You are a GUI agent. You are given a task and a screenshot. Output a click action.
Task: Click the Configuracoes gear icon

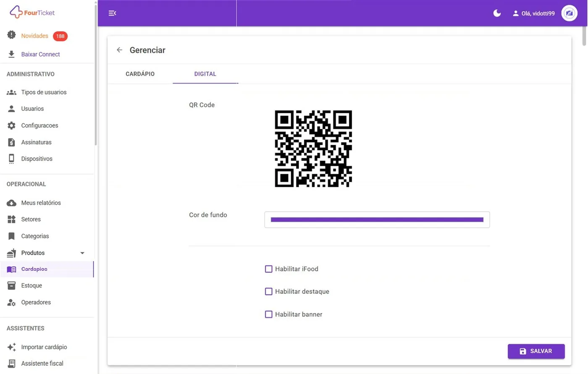[x=11, y=126]
